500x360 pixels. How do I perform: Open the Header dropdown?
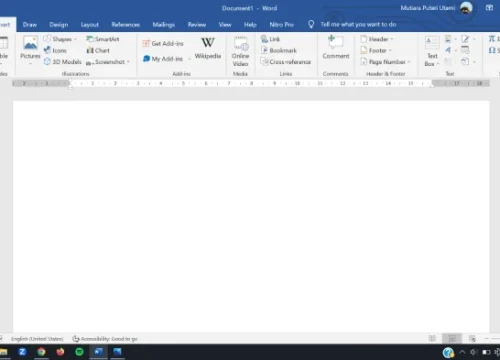pos(377,39)
